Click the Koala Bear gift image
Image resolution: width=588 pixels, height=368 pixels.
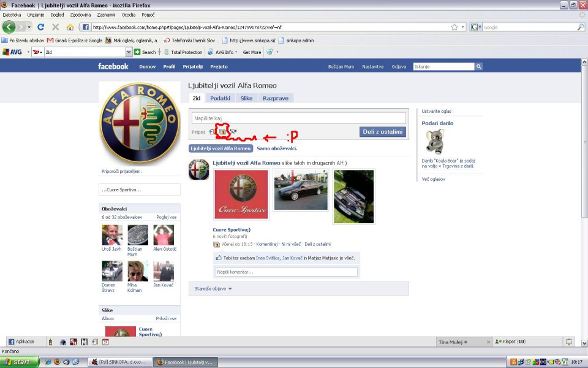click(x=435, y=142)
